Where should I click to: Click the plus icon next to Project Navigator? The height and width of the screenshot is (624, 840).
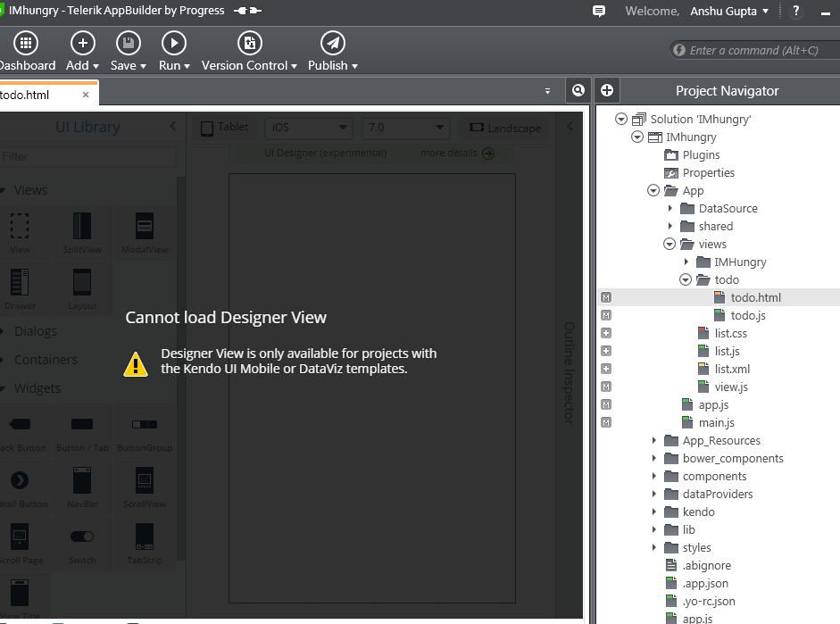coord(607,90)
